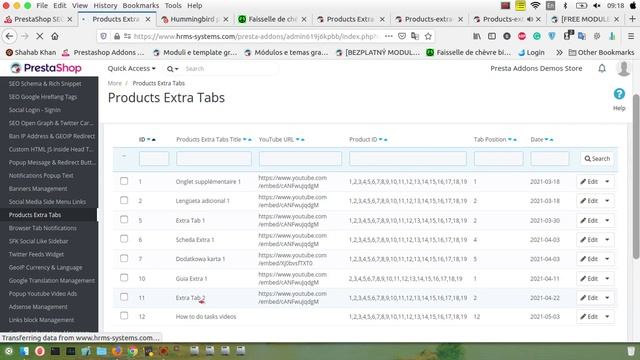Open the Quick Access dropdown
Image resolution: width=640 pixels, height=360 pixels.
click(131, 69)
